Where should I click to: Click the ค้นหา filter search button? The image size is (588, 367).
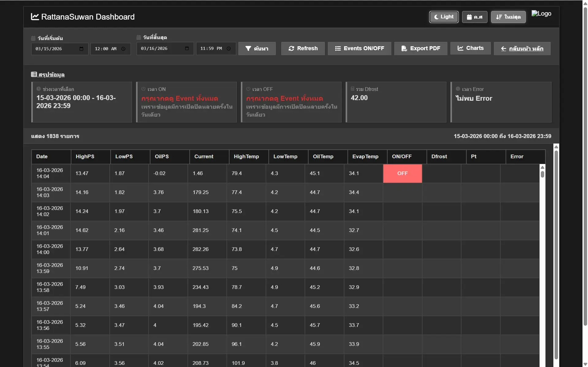point(257,49)
